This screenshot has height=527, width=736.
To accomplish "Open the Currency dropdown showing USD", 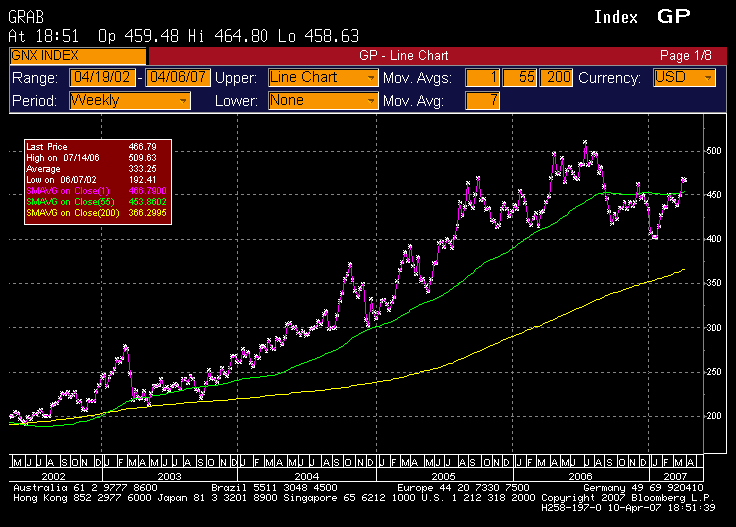I will pyautogui.click(x=684, y=77).
